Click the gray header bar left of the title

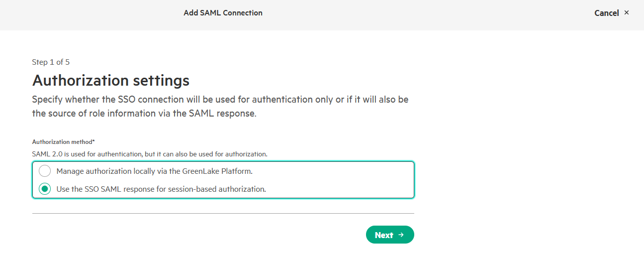(90, 15)
